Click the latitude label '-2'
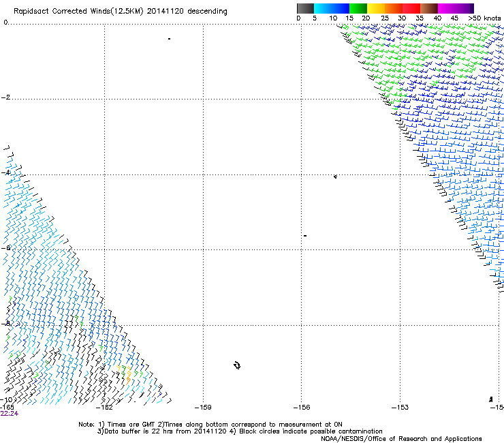Screen dimensions: 504x443 click(5, 97)
